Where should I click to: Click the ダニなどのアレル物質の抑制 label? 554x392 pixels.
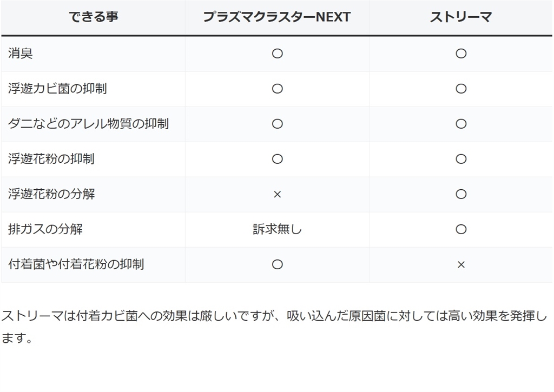point(88,124)
